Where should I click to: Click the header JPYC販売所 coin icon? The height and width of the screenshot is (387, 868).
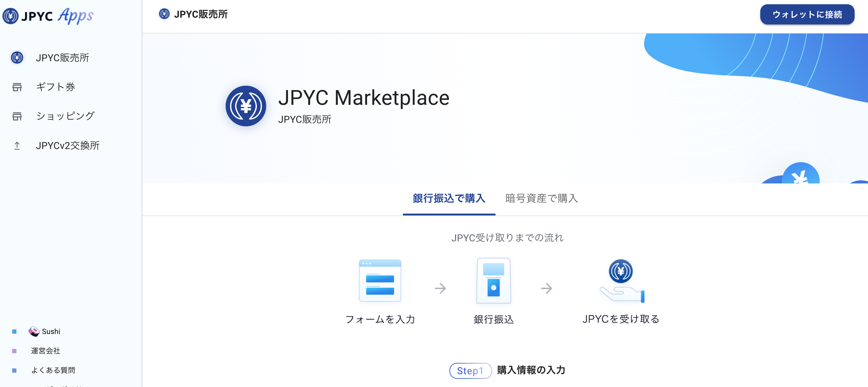coord(164,14)
